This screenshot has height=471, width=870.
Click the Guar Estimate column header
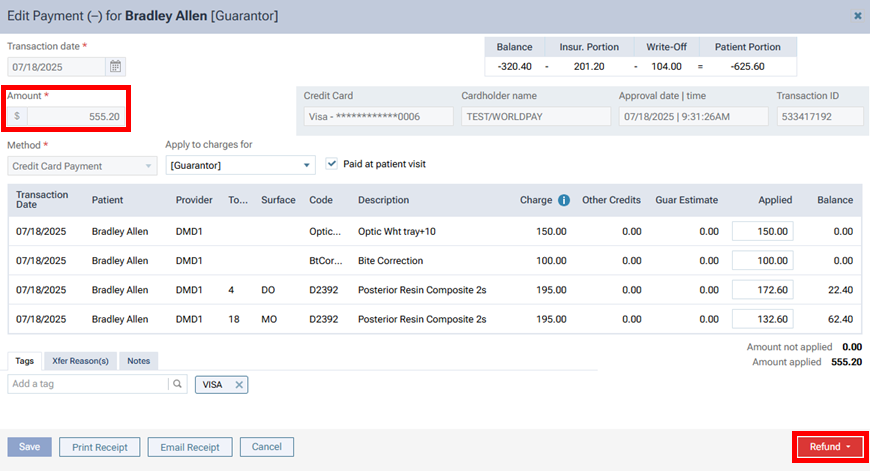point(686,200)
